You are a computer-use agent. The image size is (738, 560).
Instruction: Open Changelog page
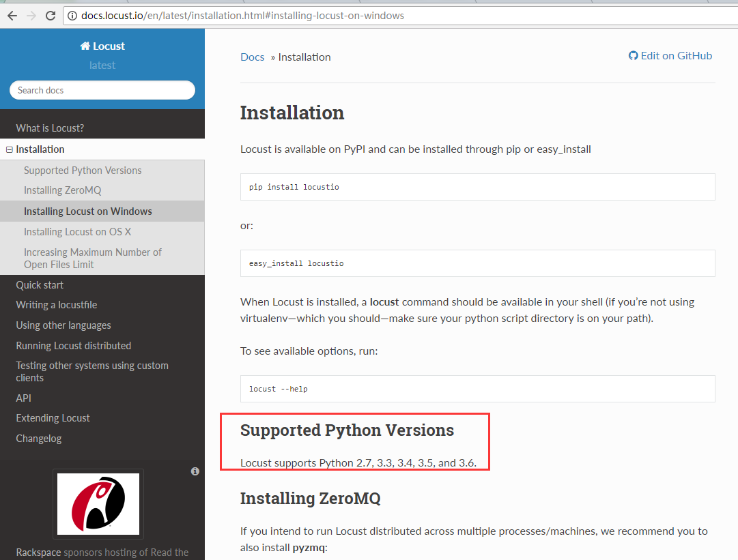(x=39, y=439)
